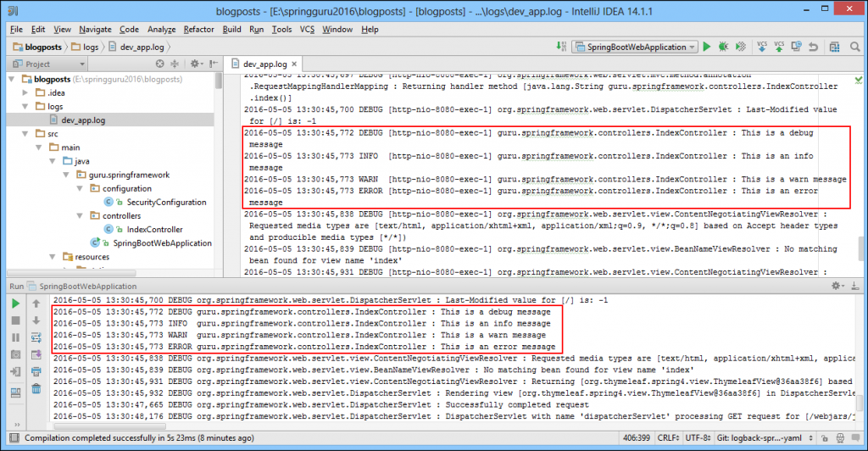This screenshot has width=868, height=451.
Task: Select SpringBootWebApplication class in project tree
Action: pyautogui.click(x=162, y=243)
